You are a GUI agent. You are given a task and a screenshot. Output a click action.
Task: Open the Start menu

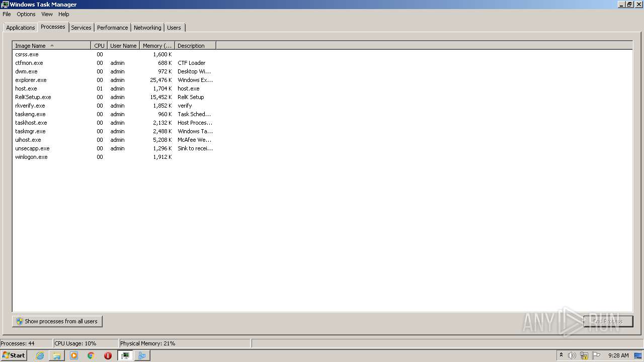point(14,355)
